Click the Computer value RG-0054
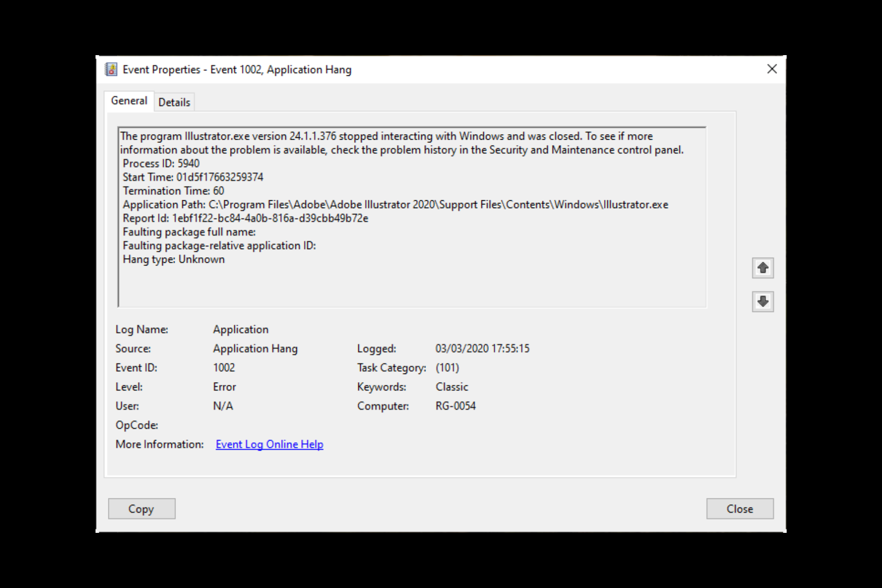This screenshot has width=882, height=588. coord(455,407)
